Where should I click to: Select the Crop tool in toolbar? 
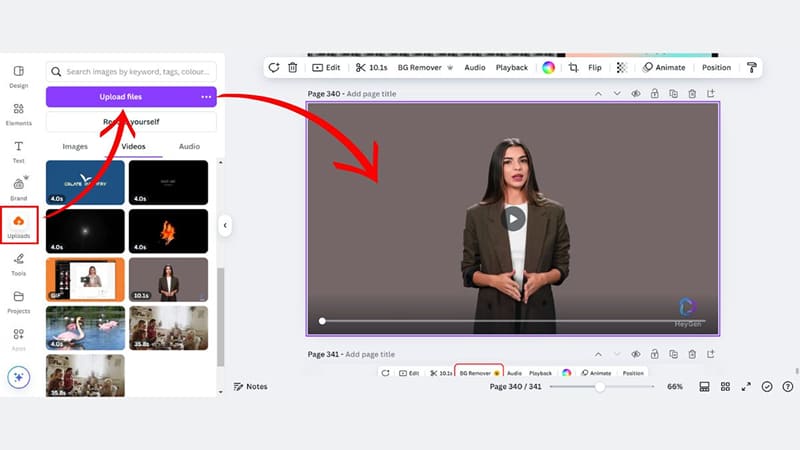pyautogui.click(x=574, y=67)
